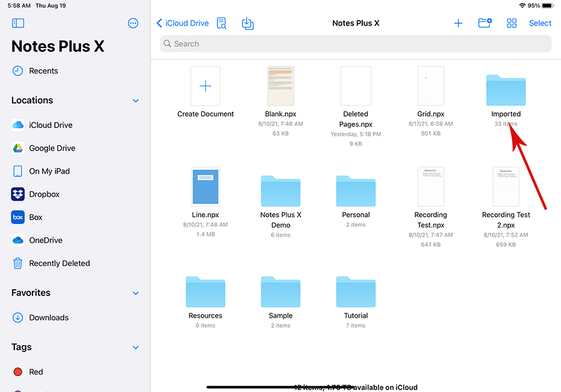This screenshot has width=561, height=392.
Task: Open the Grid.npx document
Action: click(x=431, y=86)
